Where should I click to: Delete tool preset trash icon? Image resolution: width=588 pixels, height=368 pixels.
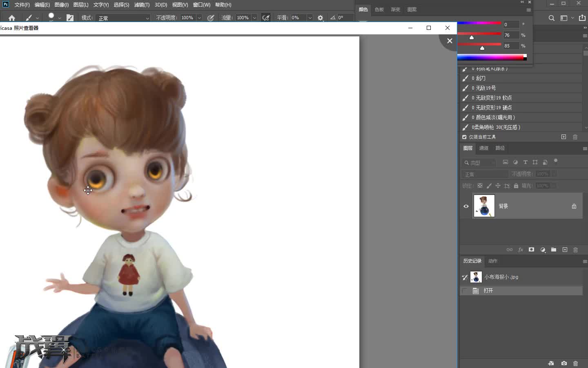(575, 137)
